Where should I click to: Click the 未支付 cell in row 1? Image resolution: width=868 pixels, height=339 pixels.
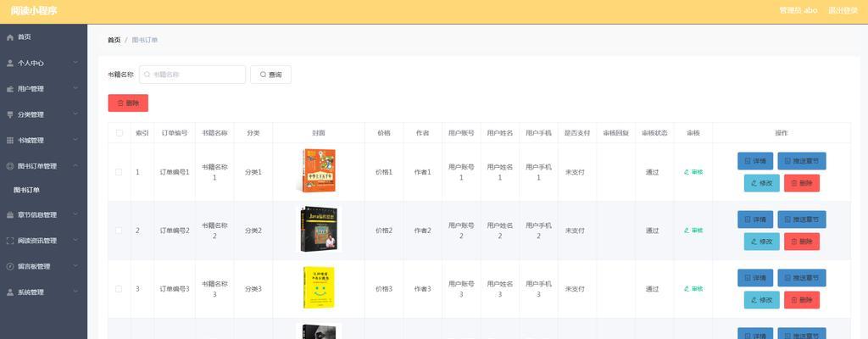pos(575,172)
